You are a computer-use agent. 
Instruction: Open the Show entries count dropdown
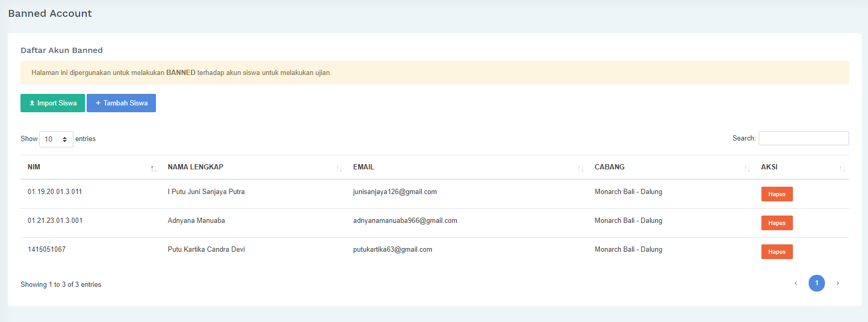[x=56, y=139]
